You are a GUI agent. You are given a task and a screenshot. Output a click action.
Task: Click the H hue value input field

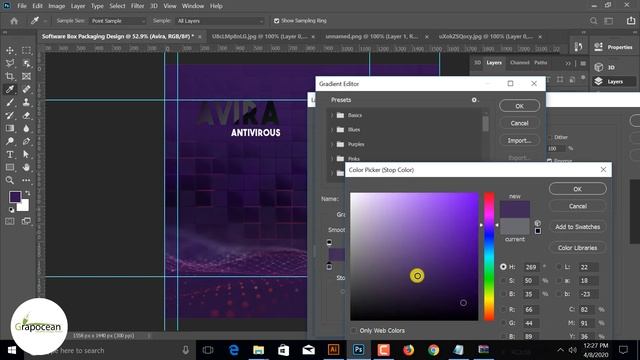[531, 267]
